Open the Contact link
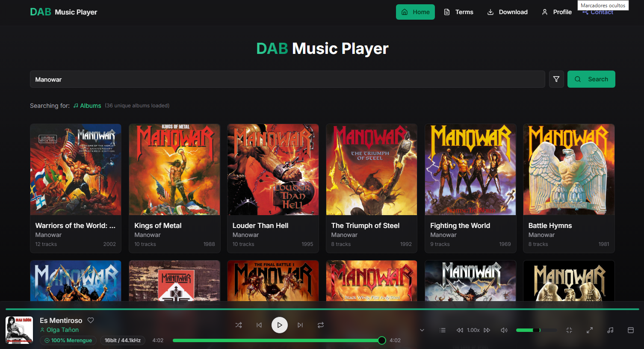The width and height of the screenshot is (644, 349). pos(598,12)
